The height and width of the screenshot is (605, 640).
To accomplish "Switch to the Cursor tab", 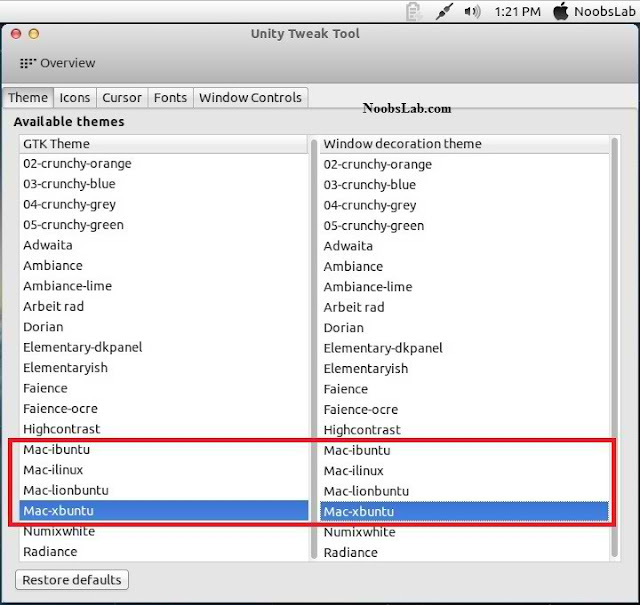I will [122, 98].
